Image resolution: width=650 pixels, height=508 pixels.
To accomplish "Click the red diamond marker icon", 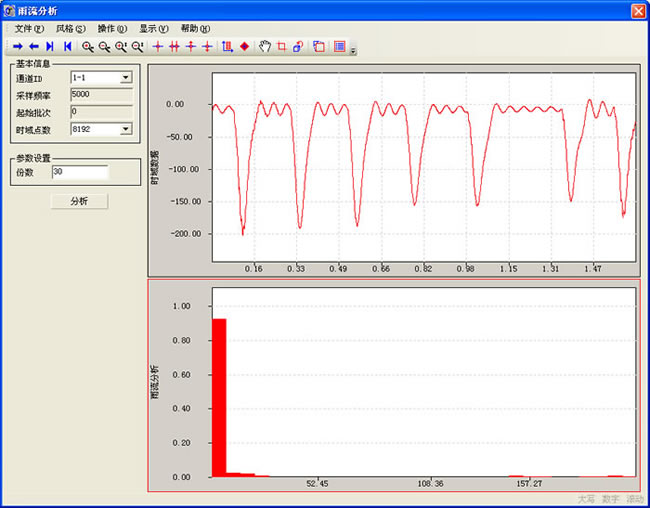I will click(x=244, y=46).
